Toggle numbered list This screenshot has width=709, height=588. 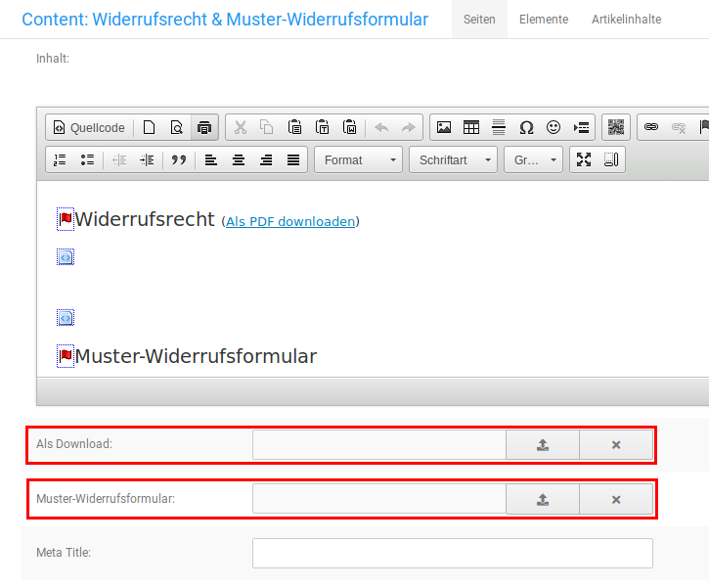(x=60, y=160)
